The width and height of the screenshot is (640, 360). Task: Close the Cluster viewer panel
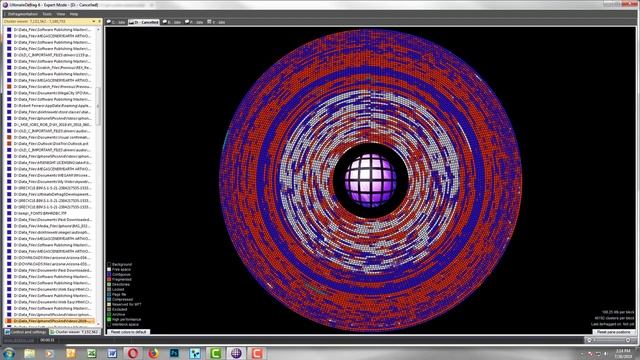pyautogui.click(x=99, y=21)
